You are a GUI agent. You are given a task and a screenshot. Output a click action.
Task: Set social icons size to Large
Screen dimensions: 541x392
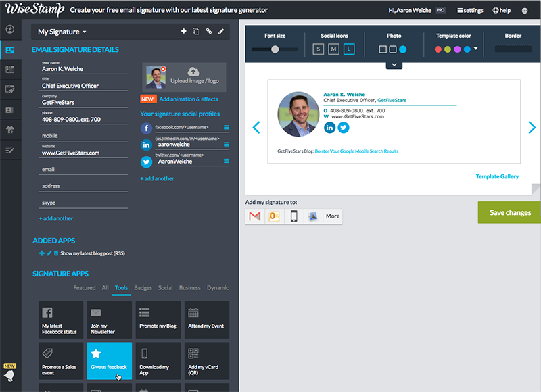(349, 49)
